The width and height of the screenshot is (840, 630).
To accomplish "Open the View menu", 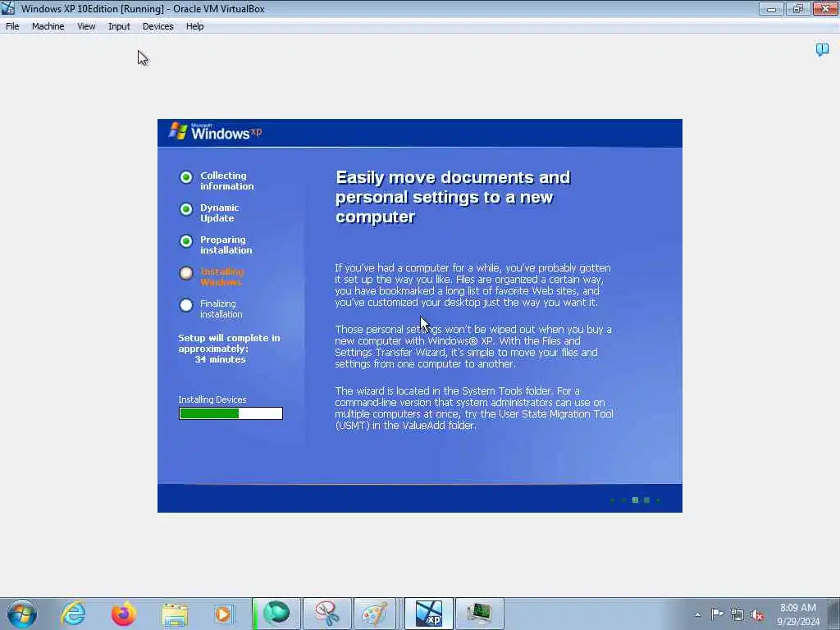I will 85,26.
